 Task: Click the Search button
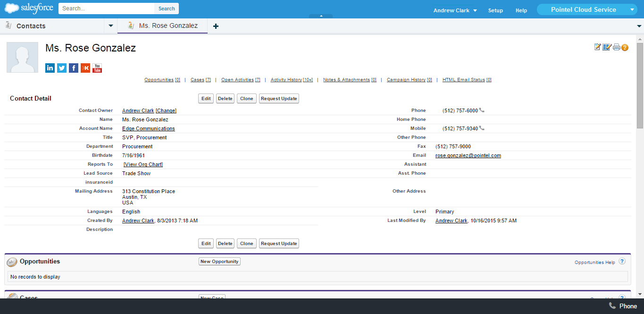[167, 8]
